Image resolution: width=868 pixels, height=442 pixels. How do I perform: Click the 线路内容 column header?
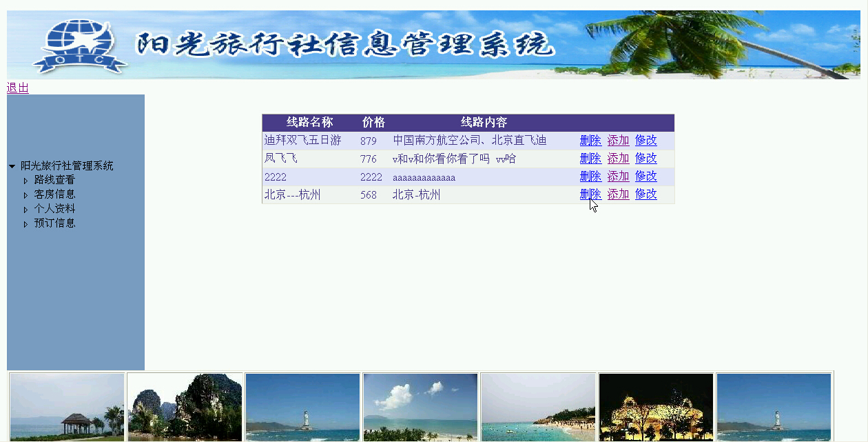[484, 123]
